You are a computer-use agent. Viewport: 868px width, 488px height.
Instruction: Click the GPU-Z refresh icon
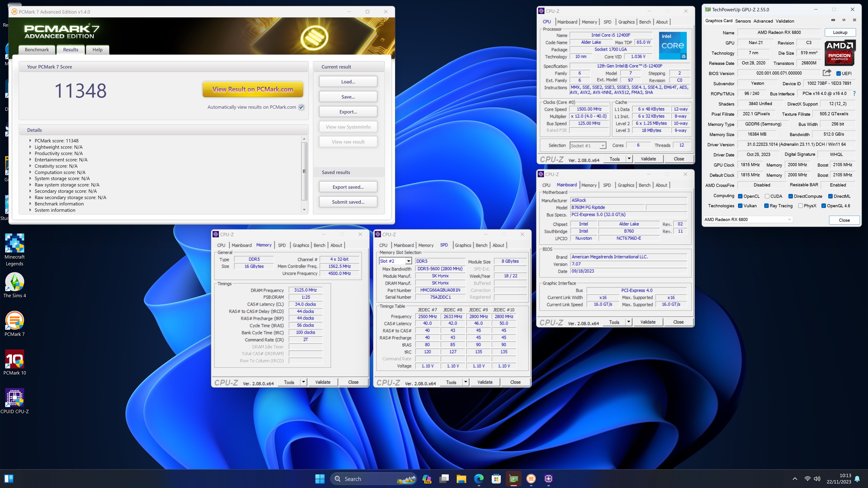click(844, 20)
